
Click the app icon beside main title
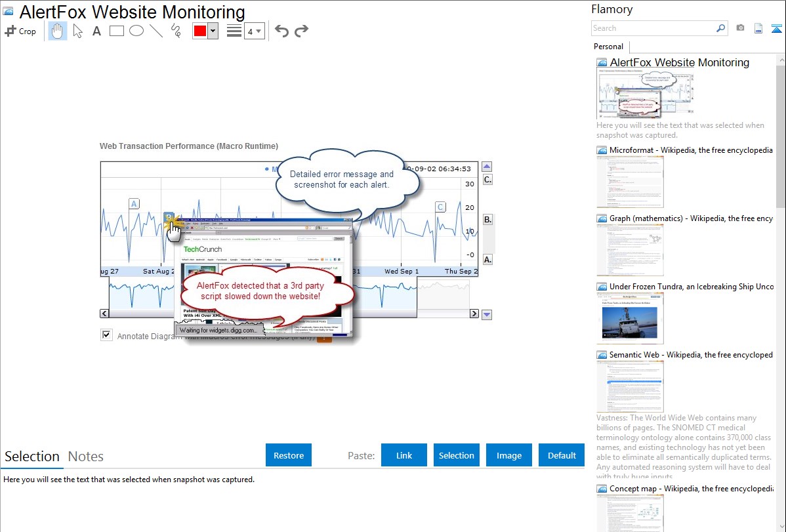click(x=8, y=11)
